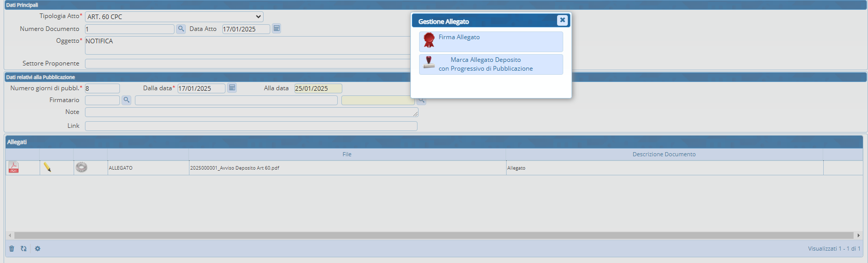868x263 pixels.
Task: Sort by File column header
Action: tap(347, 154)
